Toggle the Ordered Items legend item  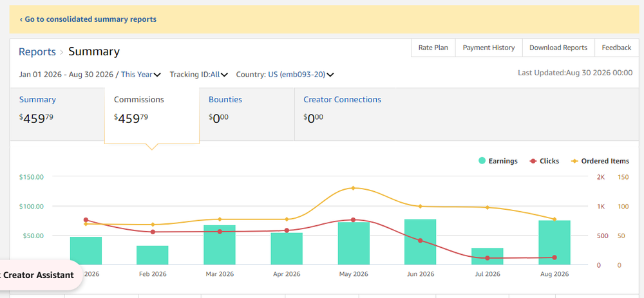[x=600, y=161]
